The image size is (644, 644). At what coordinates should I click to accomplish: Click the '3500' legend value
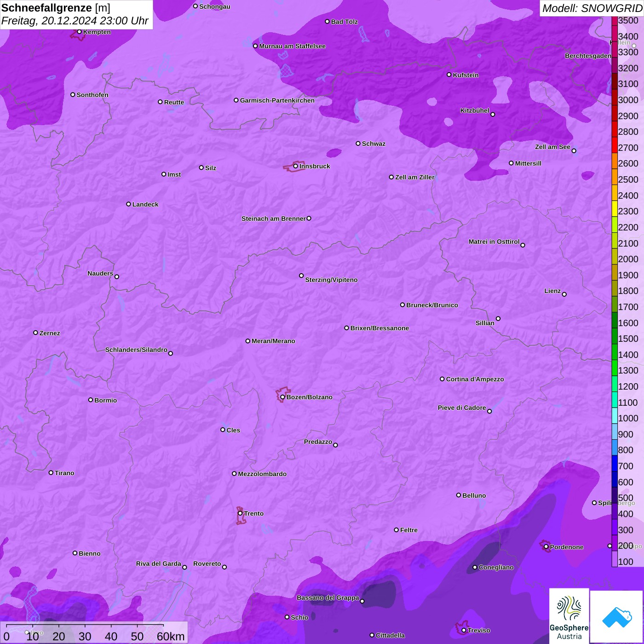628,21
